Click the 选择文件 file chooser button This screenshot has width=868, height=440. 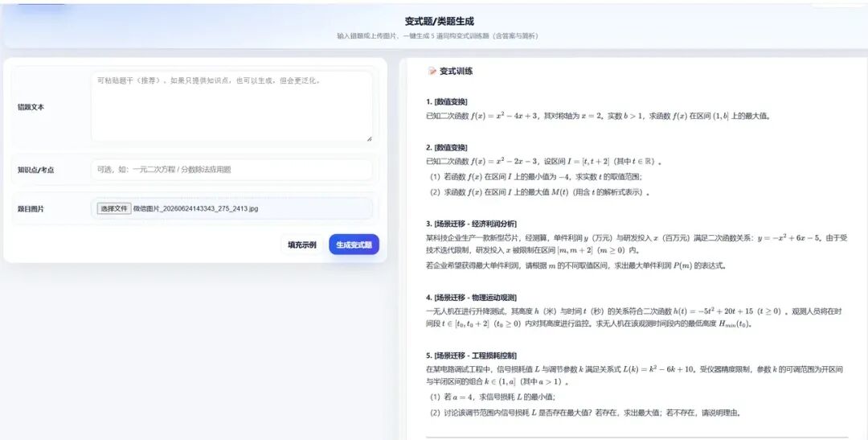click(114, 208)
